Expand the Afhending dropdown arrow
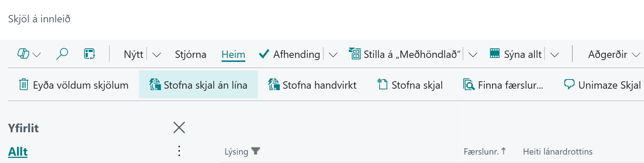This screenshot has width=644, height=163. click(333, 55)
